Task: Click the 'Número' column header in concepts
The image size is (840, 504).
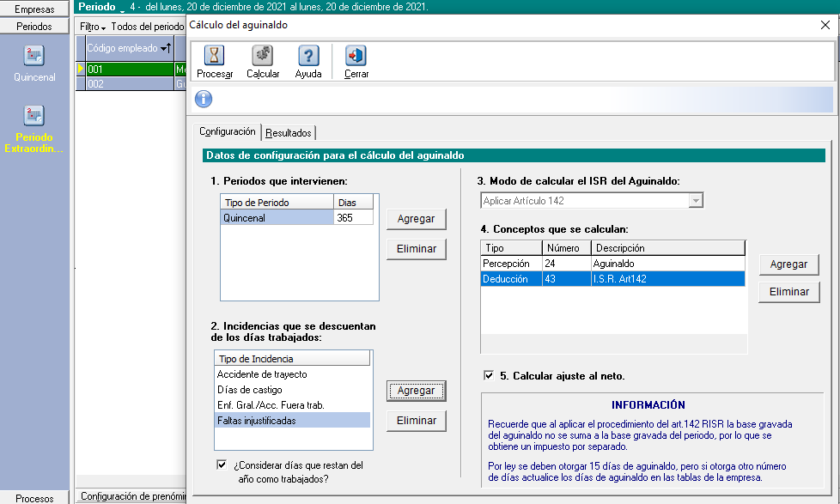Action: (567, 248)
